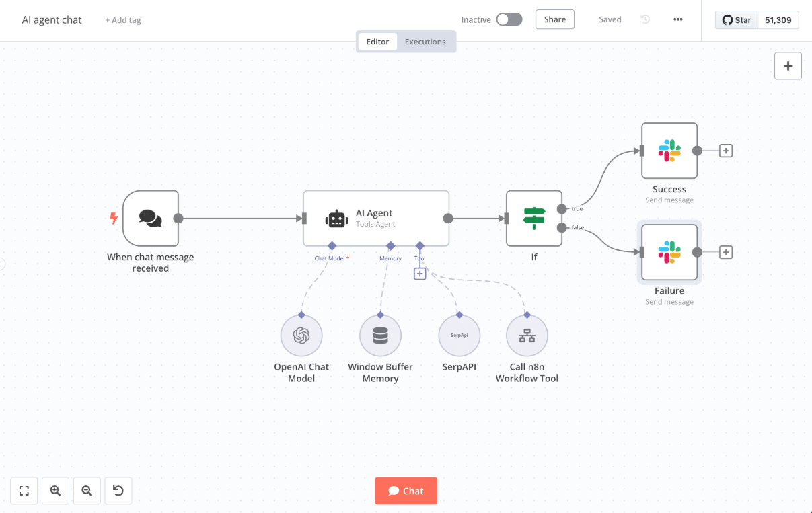This screenshot has height=513, width=812.
Task: Select the Window Buffer Memory node
Action: [x=380, y=336]
